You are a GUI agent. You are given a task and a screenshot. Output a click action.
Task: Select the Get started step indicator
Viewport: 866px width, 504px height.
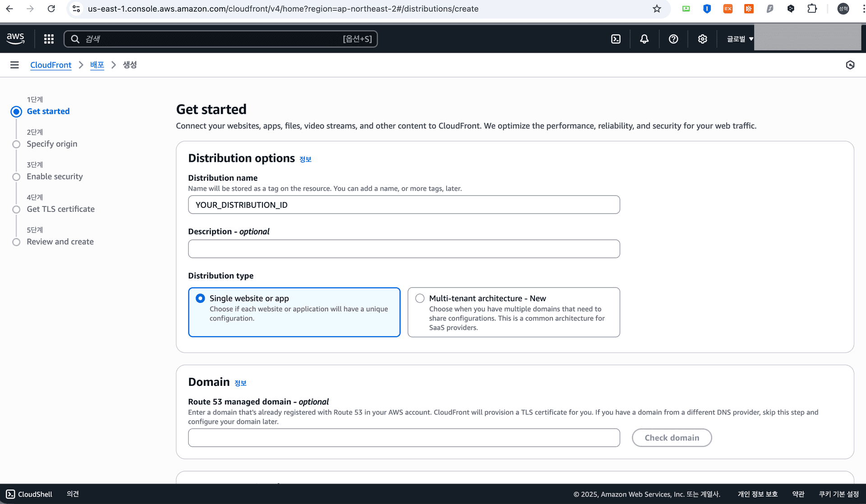click(16, 111)
